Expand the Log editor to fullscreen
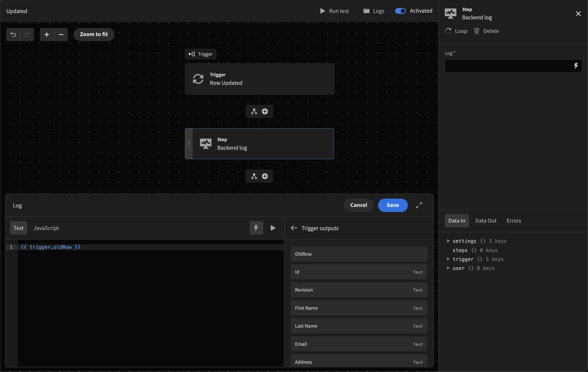588x372 pixels. point(419,205)
